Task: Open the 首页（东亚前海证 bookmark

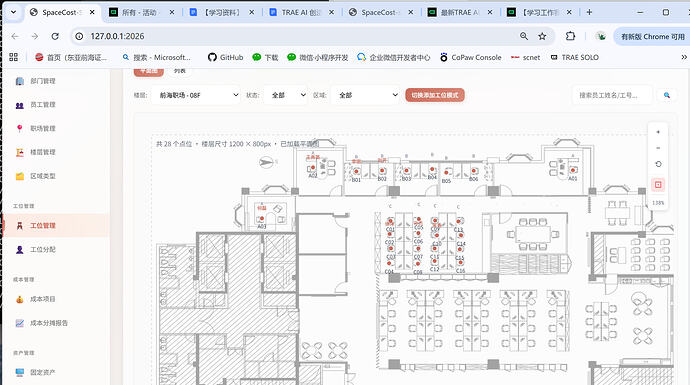Action: [x=71, y=57]
